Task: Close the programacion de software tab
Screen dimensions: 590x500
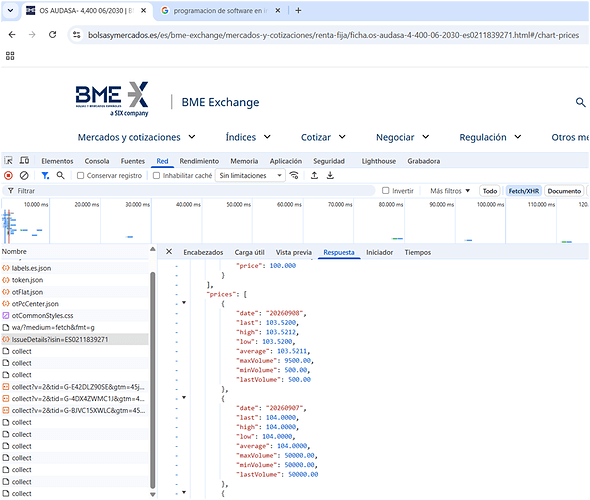Action: coord(278,11)
